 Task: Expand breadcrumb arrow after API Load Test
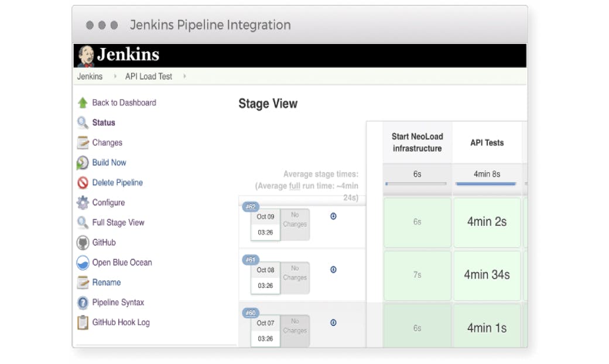(184, 77)
